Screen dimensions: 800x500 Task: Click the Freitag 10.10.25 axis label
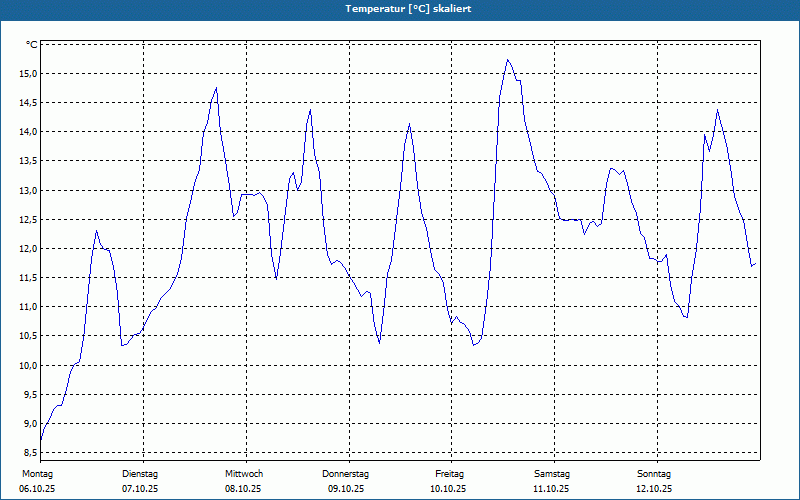tap(449, 481)
